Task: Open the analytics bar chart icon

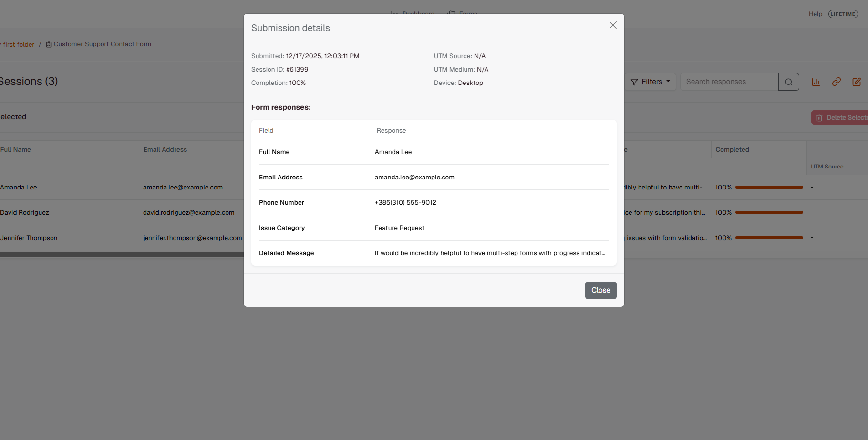Action: point(816,82)
